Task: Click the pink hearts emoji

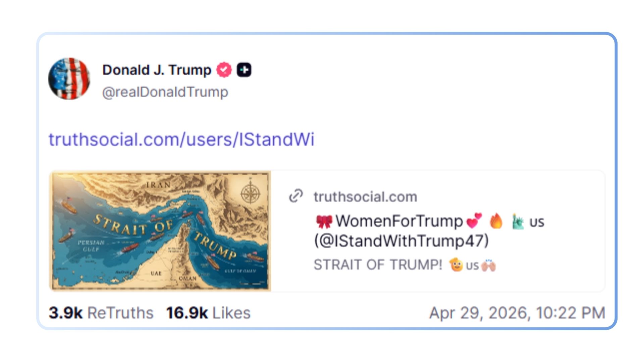Action: pos(474,221)
